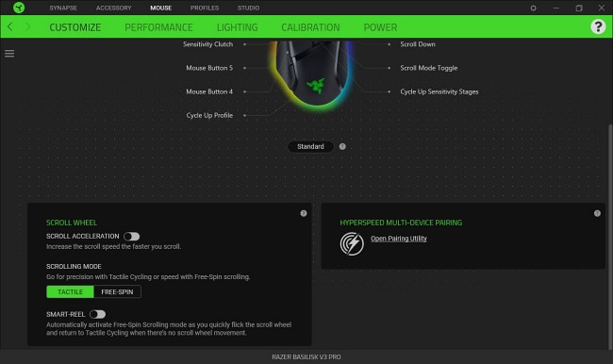
Task: Go back with the left arrow
Action: [x=10, y=27]
